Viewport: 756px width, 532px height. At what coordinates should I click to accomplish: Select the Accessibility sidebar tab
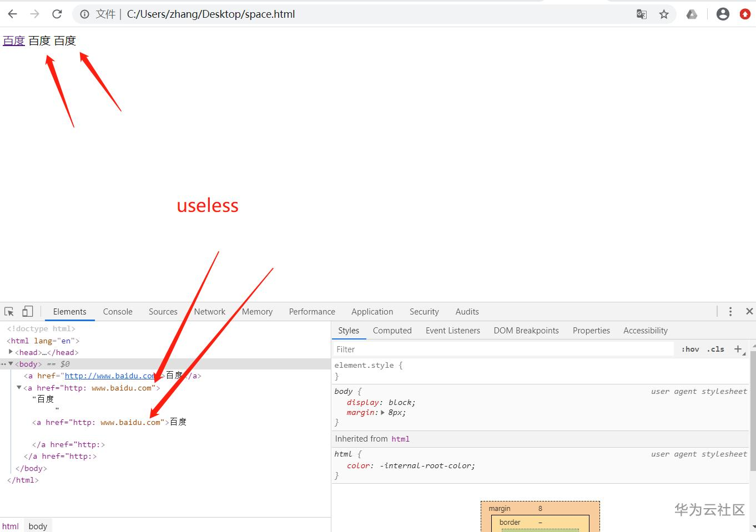click(646, 331)
